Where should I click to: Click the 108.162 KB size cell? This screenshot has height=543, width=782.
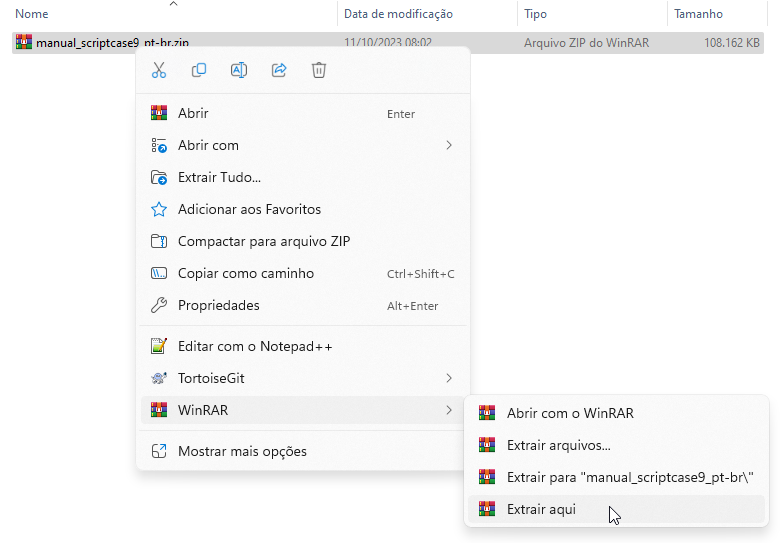tap(732, 43)
